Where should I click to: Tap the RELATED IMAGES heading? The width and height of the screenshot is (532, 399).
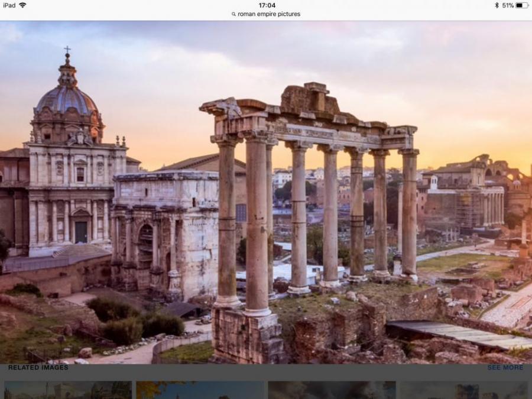pyautogui.click(x=38, y=368)
